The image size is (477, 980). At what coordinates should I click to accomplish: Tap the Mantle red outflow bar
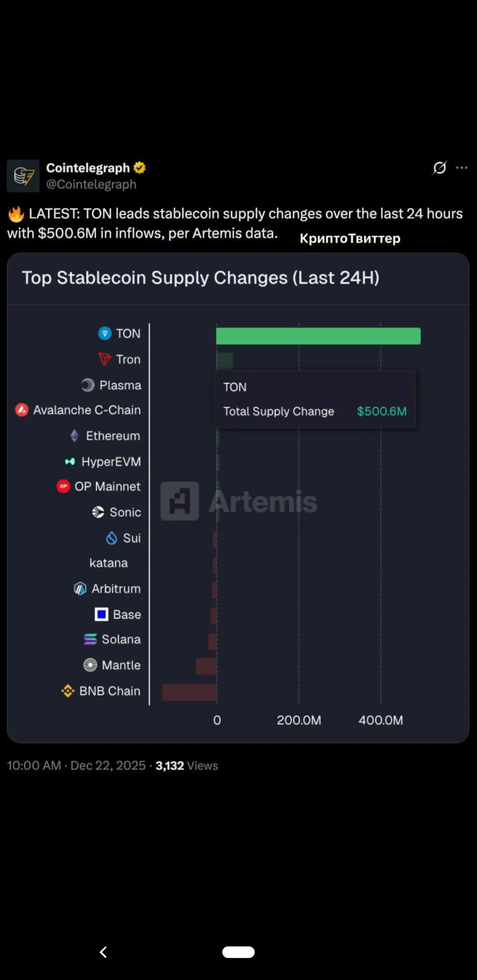(206, 666)
